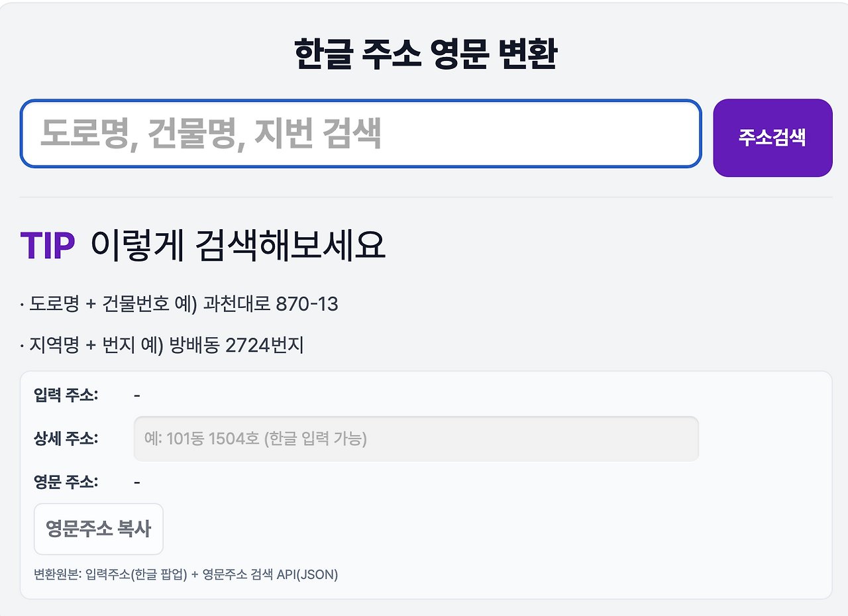The width and height of the screenshot is (848, 616).
Task: Click the 영문주소 복사 button
Action: (98, 528)
